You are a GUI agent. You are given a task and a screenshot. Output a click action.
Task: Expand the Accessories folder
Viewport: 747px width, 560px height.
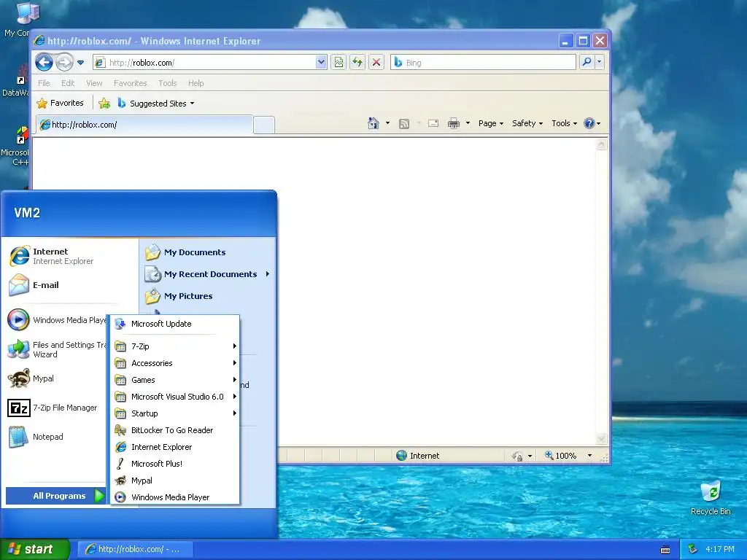point(175,363)
